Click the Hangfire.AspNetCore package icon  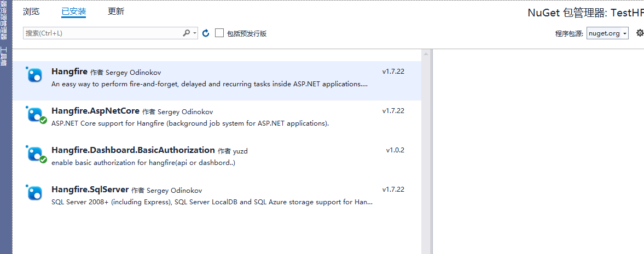point(35,115)
